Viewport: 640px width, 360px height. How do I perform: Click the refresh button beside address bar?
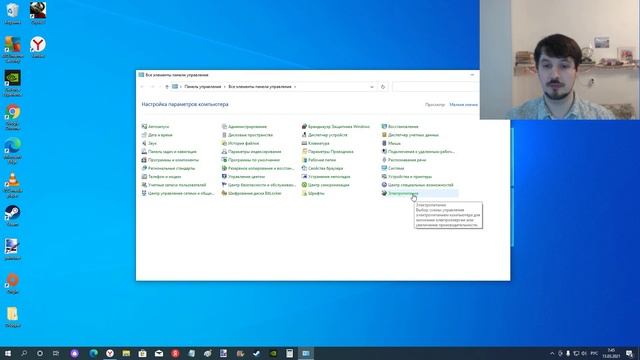(382, 87)
